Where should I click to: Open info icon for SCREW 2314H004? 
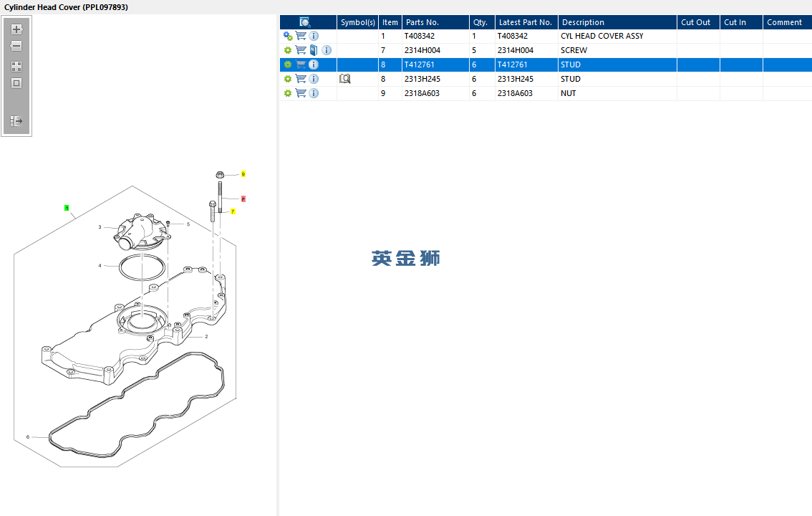point(327,50)
